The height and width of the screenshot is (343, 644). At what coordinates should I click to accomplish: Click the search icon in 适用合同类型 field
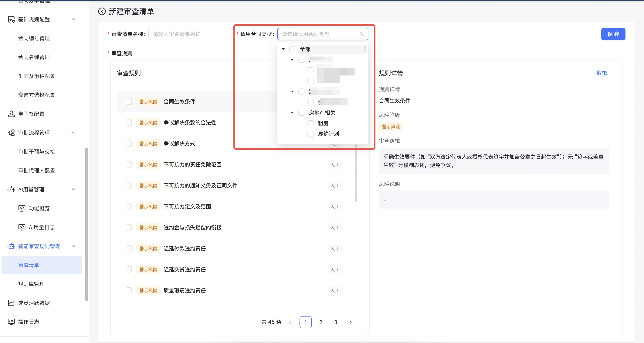[x=361, y=34]
